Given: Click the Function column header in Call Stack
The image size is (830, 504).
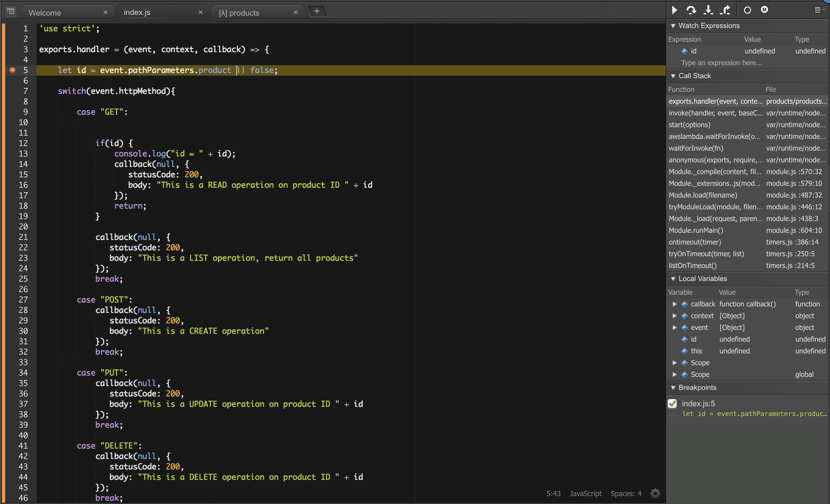Looking at the screenshot, I should point(681,90).
